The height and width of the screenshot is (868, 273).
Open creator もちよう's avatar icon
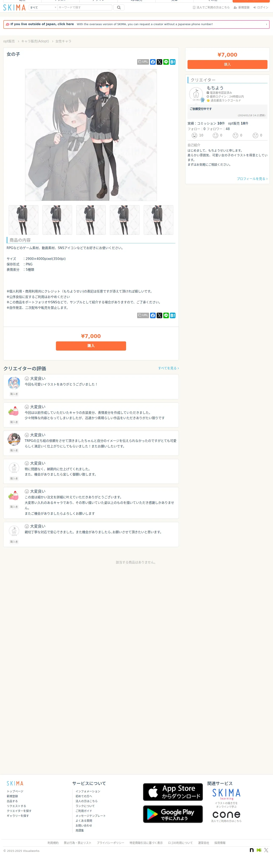pos(196,94)
